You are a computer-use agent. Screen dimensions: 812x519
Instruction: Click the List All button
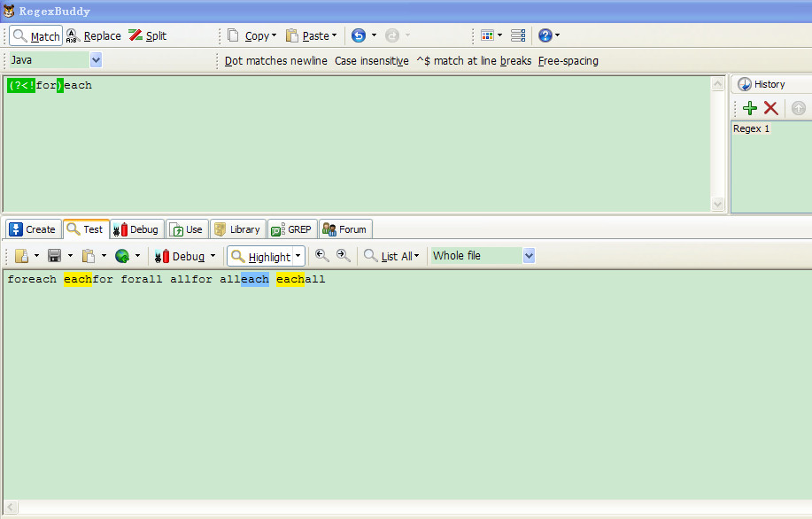pyautogui.click(x=391, y=256)
